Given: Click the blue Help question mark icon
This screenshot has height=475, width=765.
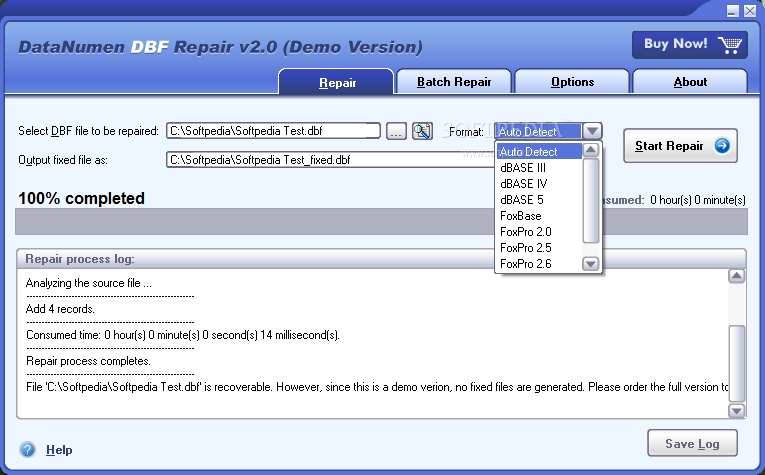Looking at the screenshot, I should (x=27, y=449).
